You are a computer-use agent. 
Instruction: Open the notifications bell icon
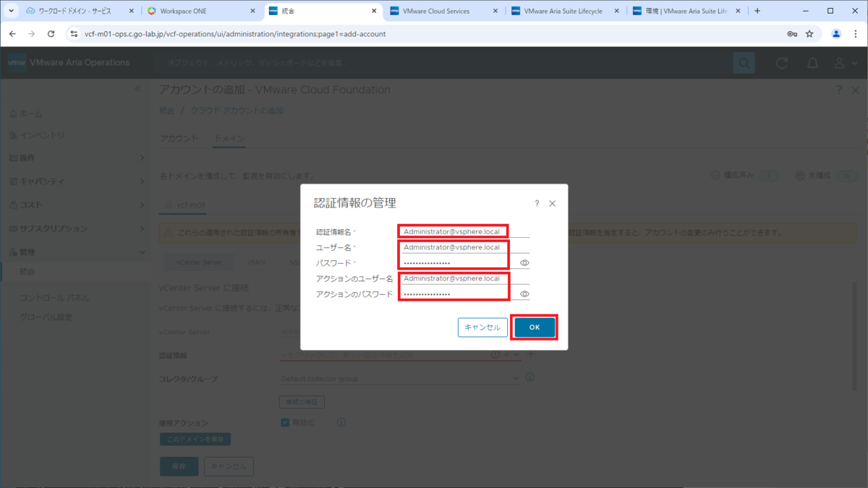[812, 64]
